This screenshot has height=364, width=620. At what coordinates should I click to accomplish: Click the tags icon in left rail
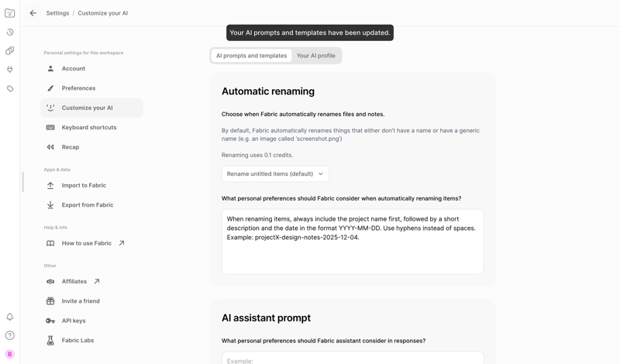tap(10, 89)
